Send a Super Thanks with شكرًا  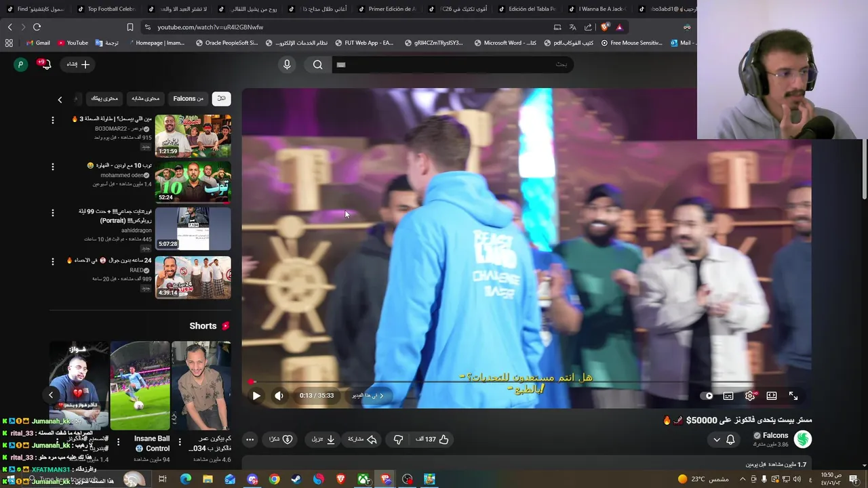(281, 439)
